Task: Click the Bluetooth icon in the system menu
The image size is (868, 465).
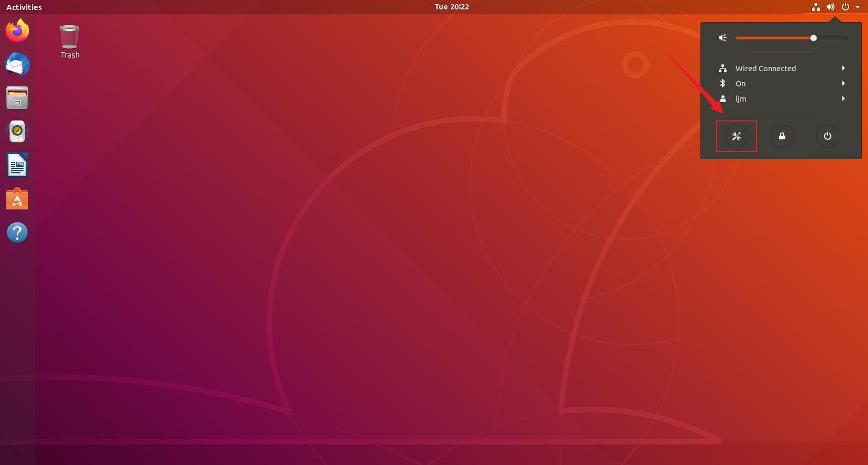Action: click(723, 84)
